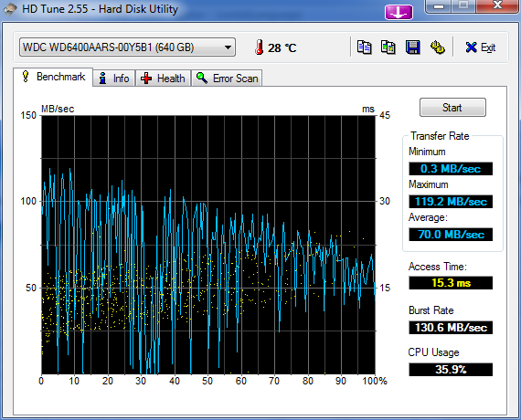The image size is (521, 420).
Task: Open the Info tab
Action: tap(114, 79)
